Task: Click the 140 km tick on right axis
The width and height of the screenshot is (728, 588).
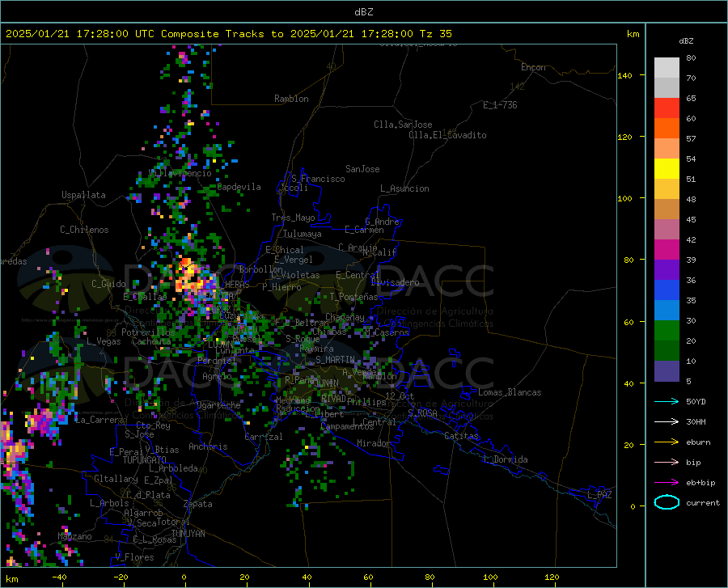Action: pos(624,75)
